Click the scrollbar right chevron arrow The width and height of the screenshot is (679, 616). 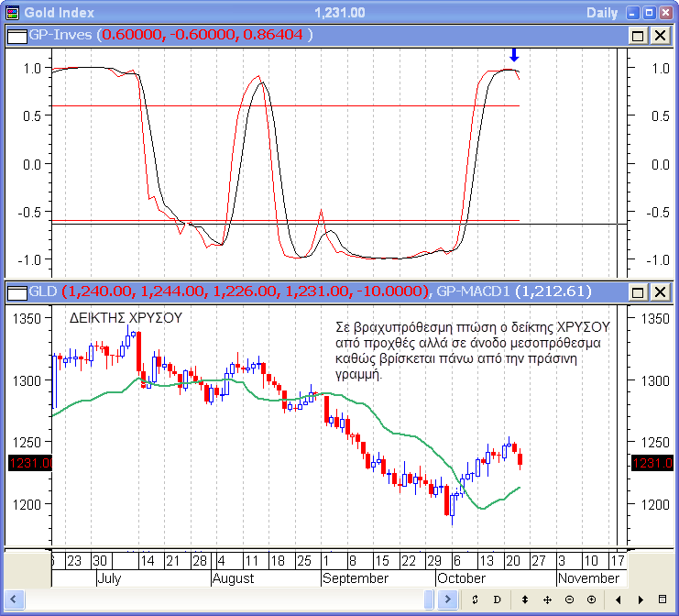[448, 599]
